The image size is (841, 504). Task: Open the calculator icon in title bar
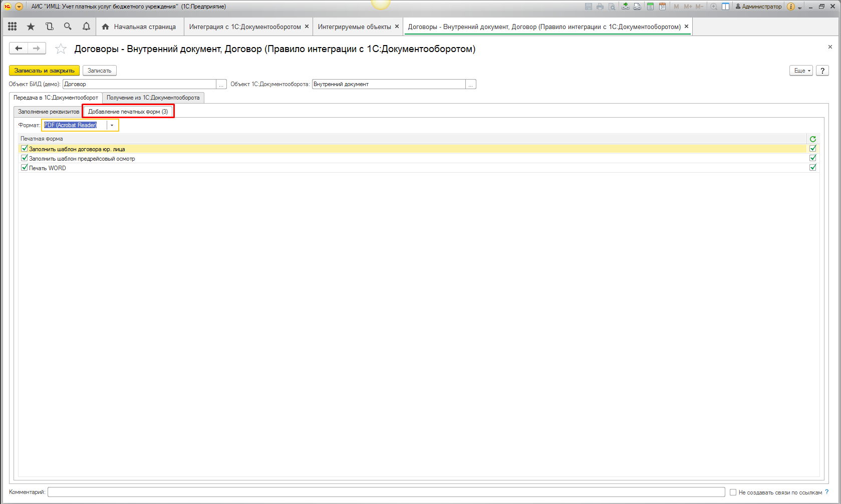point(650,7)
